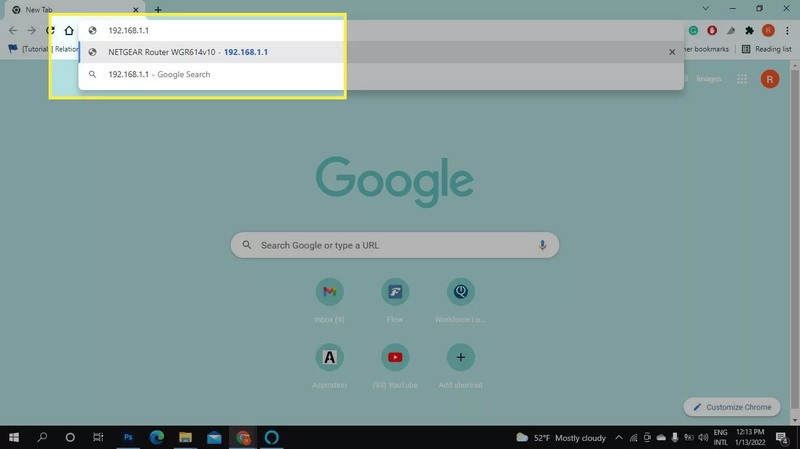The height and width of the screenshot is (449, 800).
Task: Open the Chrome profile avatar in toolbar
Action: [x=768, y=31]
